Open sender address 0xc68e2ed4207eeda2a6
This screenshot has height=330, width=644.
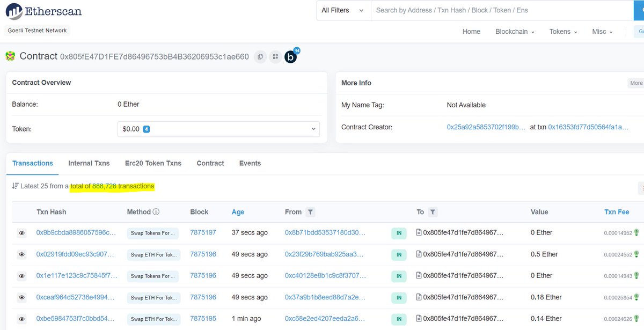(325, 318)
